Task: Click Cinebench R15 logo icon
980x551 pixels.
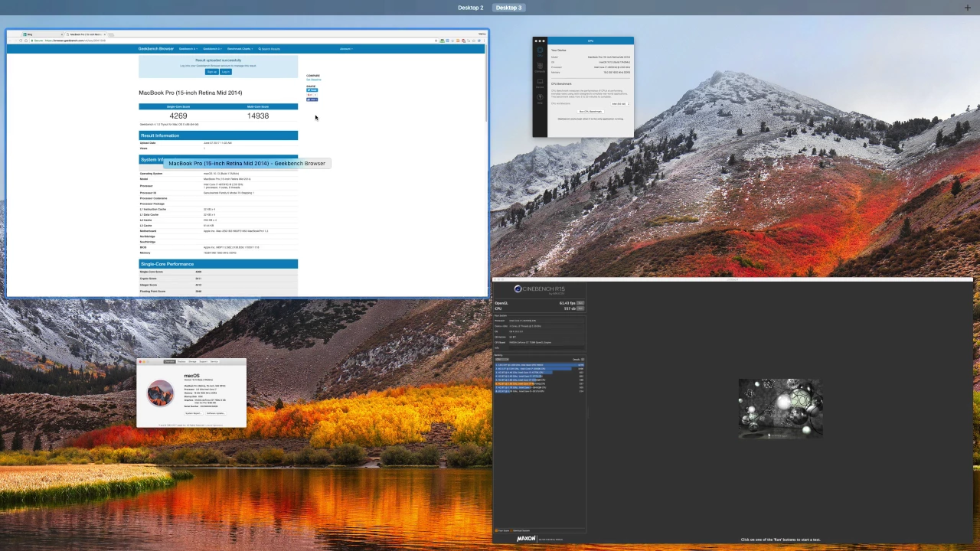Action: pyautogui.click(x=518, y=289)
